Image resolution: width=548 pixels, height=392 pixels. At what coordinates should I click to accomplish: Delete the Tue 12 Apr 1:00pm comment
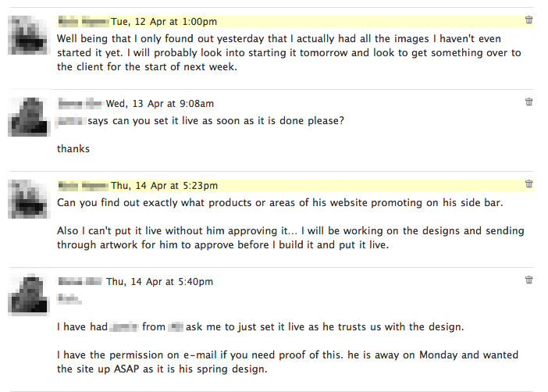(529, 20)
